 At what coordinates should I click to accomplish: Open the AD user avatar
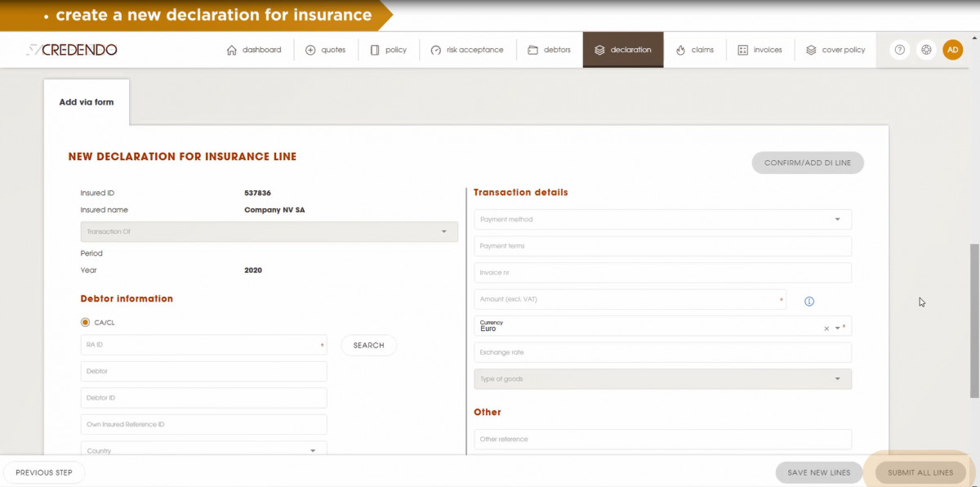(x=953, y=50)
